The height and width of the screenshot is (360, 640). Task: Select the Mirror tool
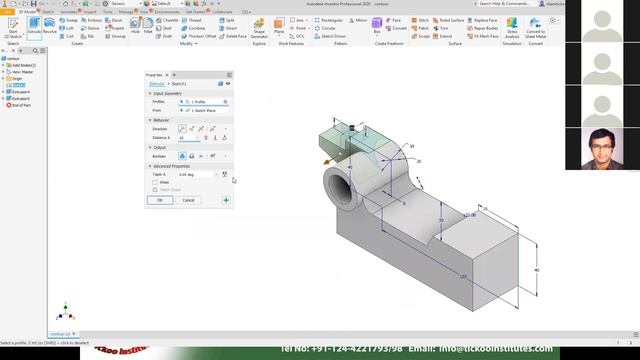358,20
